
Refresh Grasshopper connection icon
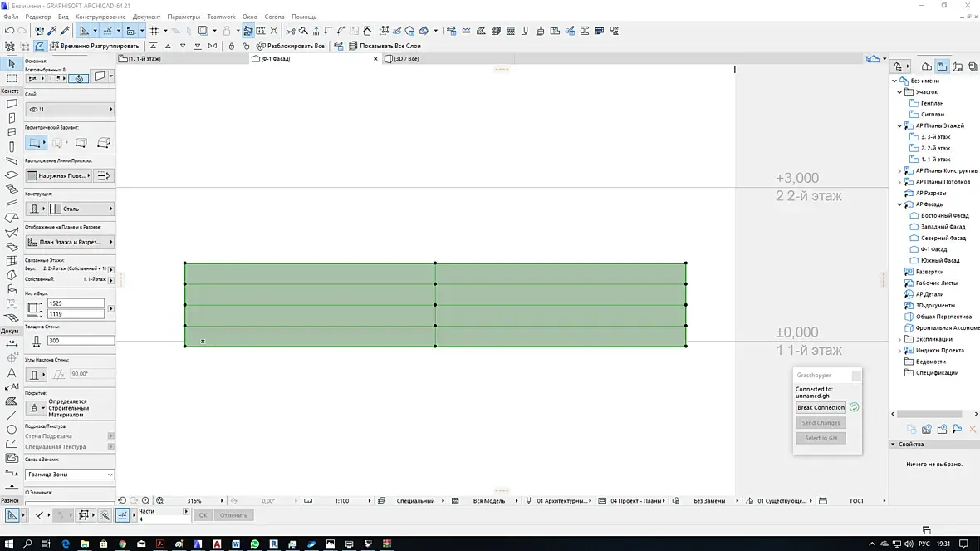(855, 407)
